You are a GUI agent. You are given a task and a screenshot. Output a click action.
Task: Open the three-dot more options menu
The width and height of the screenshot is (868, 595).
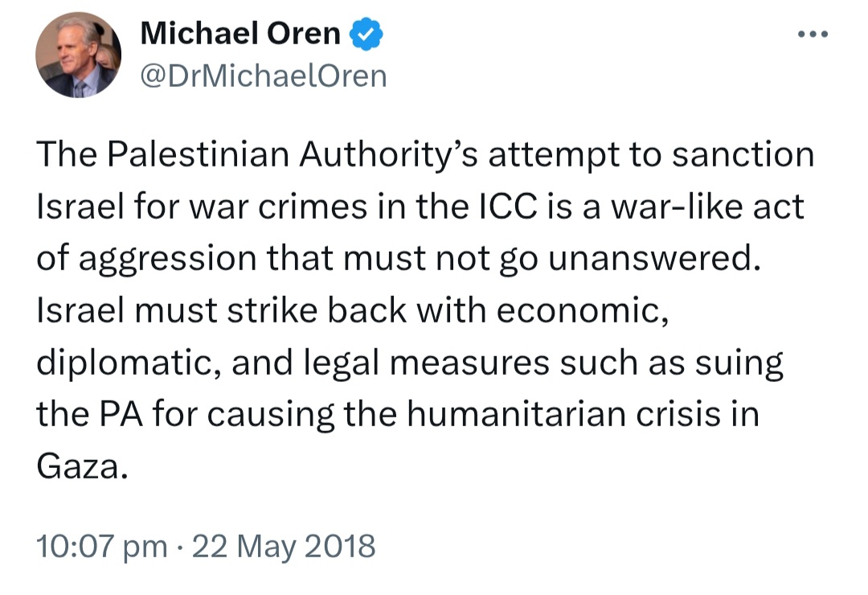coord(813,35)
